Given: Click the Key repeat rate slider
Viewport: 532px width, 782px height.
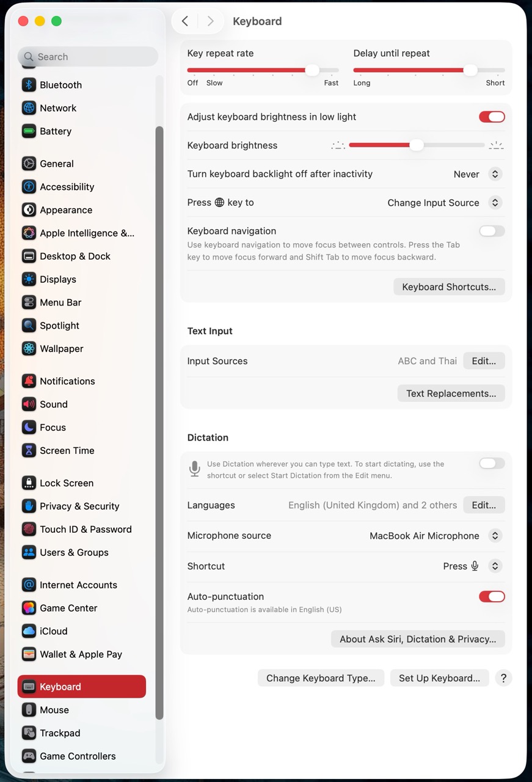Looking at the screenshot, I should 263,70.
